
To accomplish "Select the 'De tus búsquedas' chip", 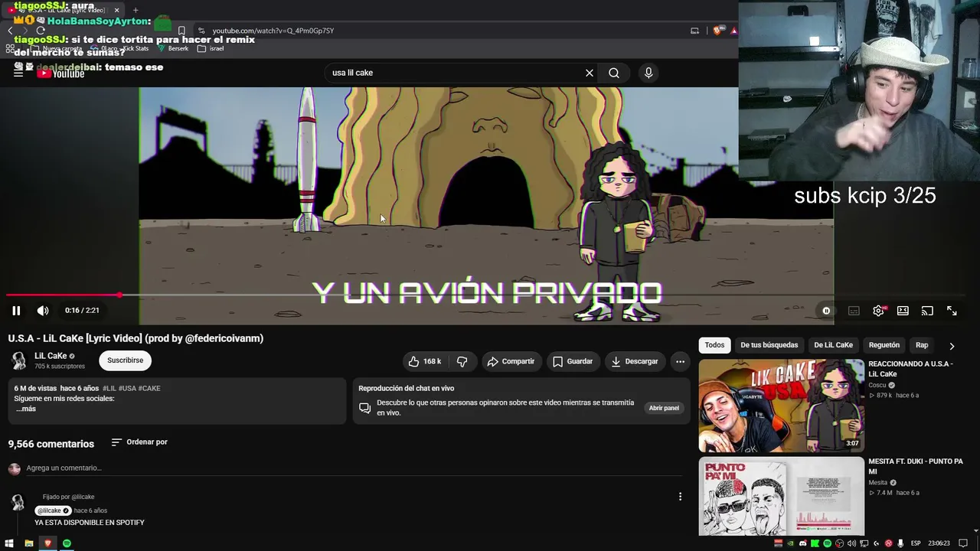I will click(x=769, y=345).
